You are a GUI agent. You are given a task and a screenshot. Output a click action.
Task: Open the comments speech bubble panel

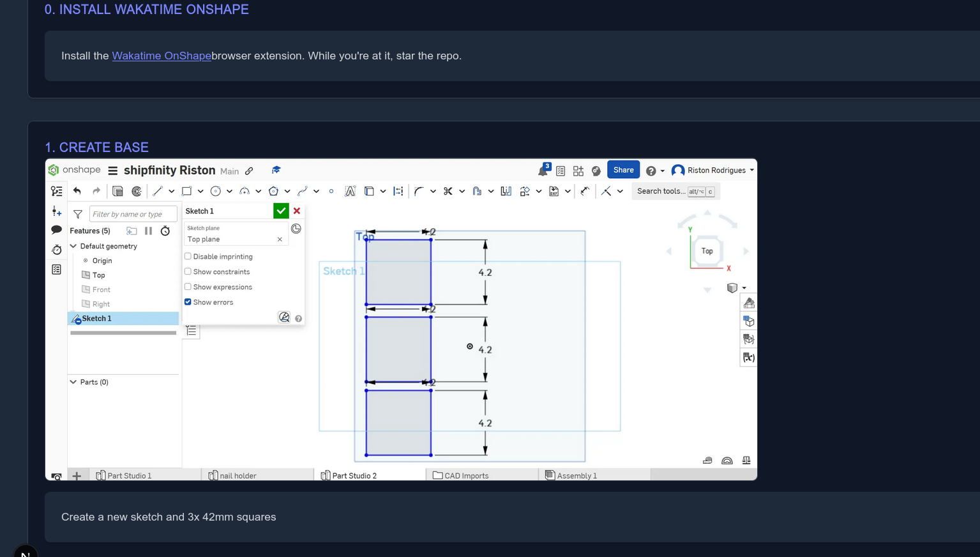coord(57,229)
